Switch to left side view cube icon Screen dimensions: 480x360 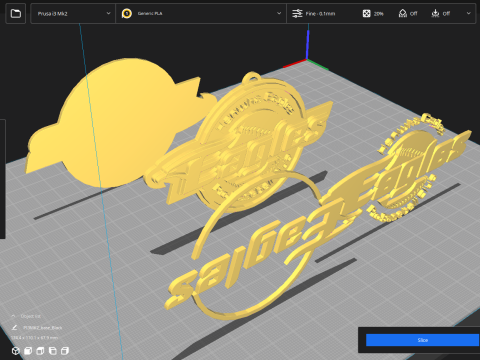point(53,351)
